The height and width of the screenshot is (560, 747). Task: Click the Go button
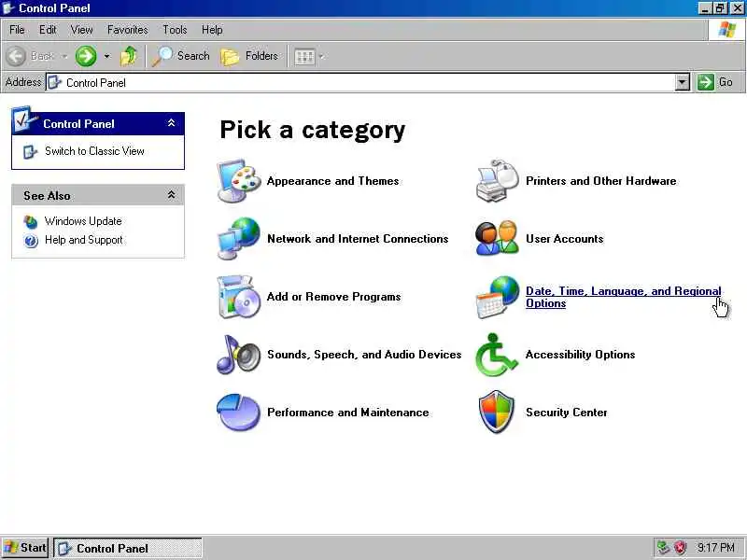click(x=715, y=82)
